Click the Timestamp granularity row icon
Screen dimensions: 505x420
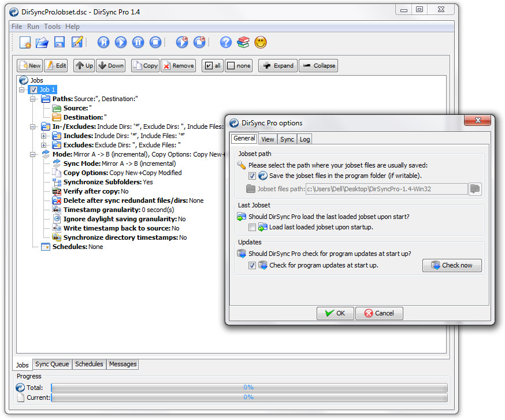pos(57,210)
